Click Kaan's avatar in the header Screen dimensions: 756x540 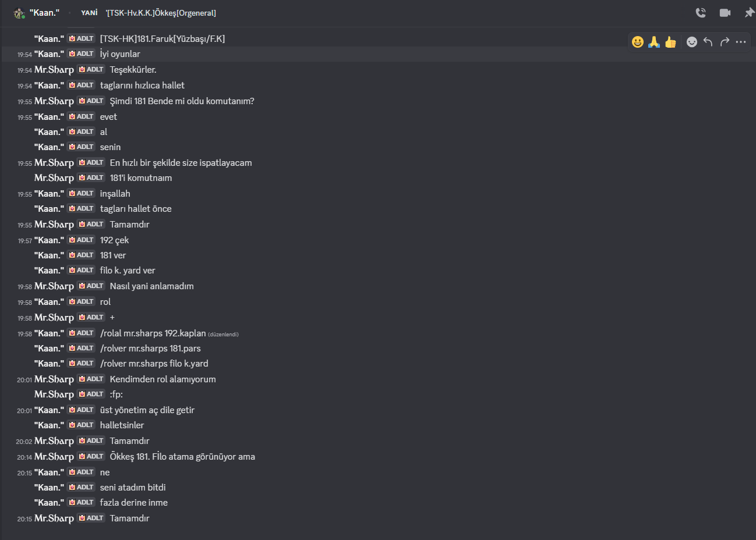19,13
